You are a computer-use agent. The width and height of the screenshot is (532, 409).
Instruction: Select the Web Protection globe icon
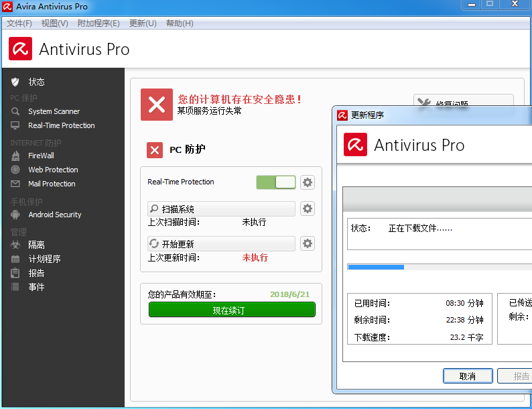[x=15, y=170]
